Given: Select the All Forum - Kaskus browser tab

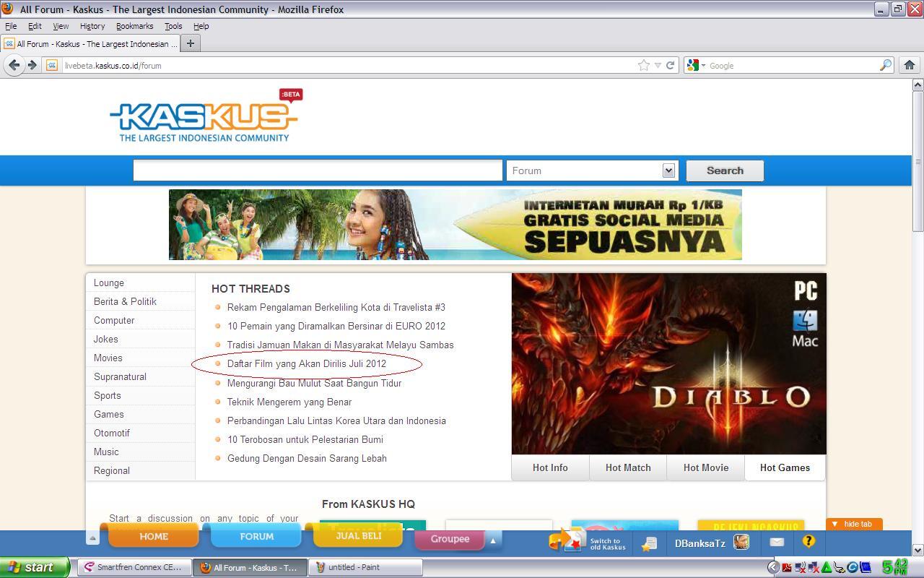Looking at the screenshot, I should coord(90,43).
